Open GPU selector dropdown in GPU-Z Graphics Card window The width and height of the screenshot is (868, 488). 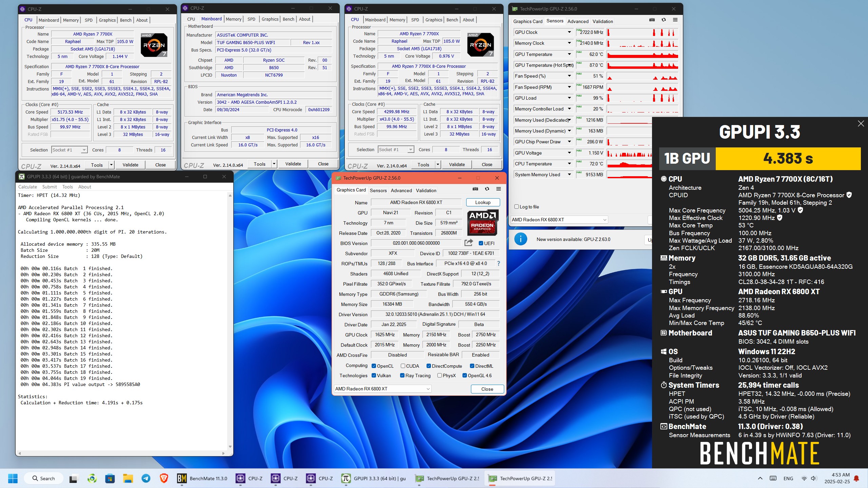(x=382, y=389)
